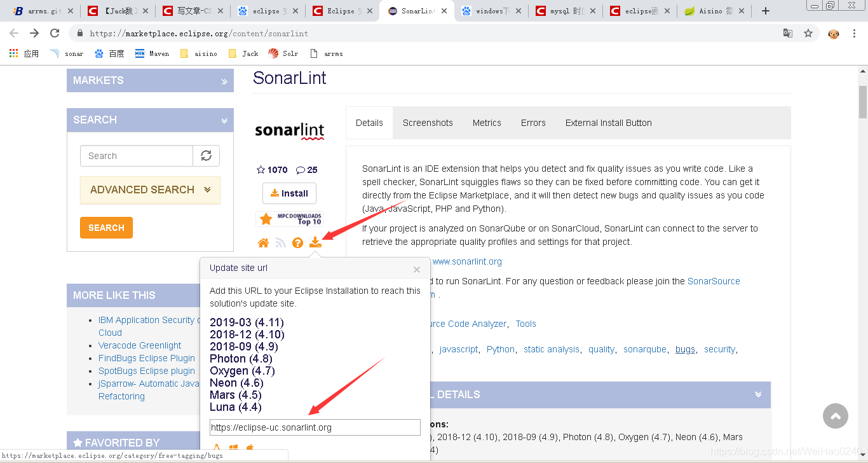Click the static analysis tag link
The width and height of the screenshot is (868, 463).
pos(552,349)
